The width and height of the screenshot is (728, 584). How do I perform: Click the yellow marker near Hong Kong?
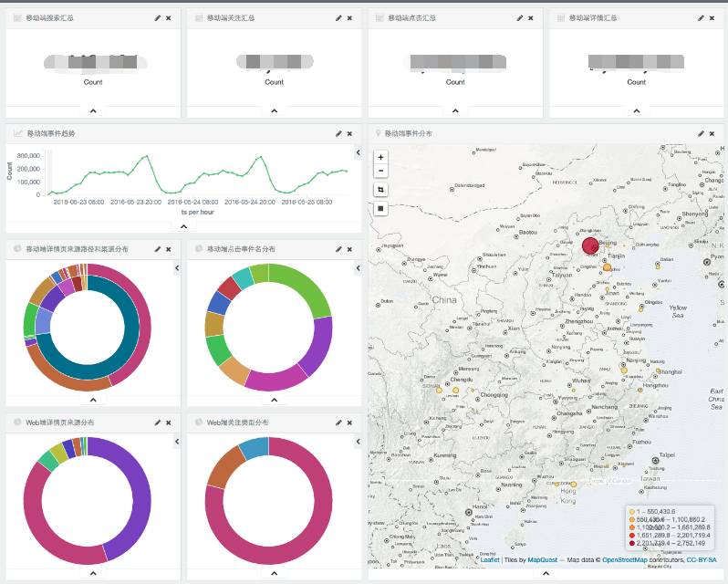click(574, 485)
